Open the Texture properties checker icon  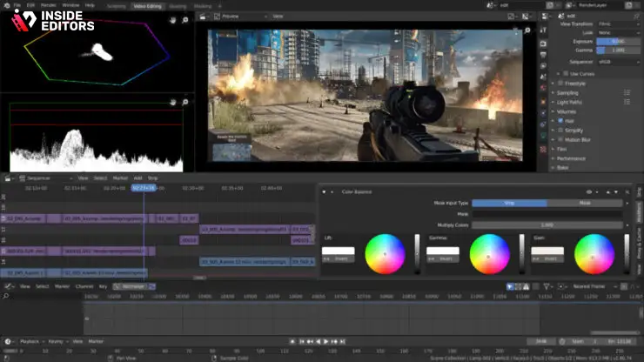pyautogui.click(x=543, y=149)
